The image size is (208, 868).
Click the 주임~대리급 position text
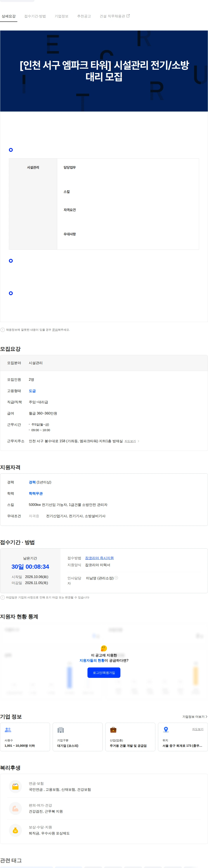click(x=38, y=402)
